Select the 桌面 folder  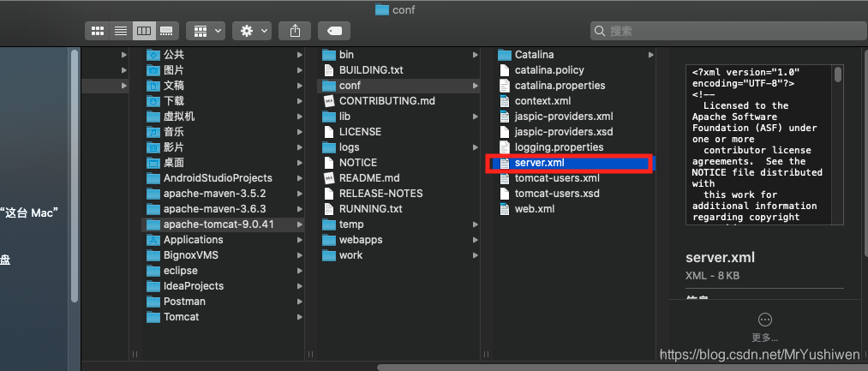223,163
